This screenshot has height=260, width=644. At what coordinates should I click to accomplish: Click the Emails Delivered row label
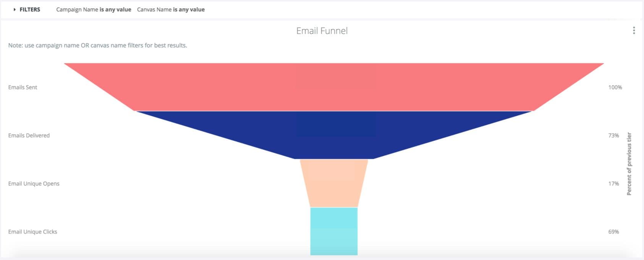tap(29, 135)
